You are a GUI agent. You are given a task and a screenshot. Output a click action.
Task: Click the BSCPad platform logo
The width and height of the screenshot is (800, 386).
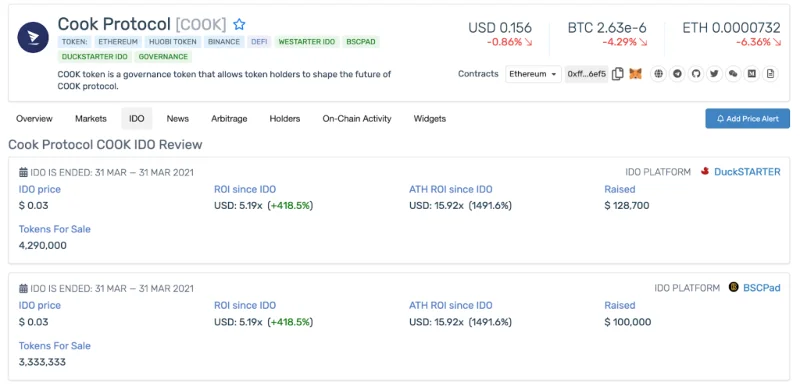point(734,287)
